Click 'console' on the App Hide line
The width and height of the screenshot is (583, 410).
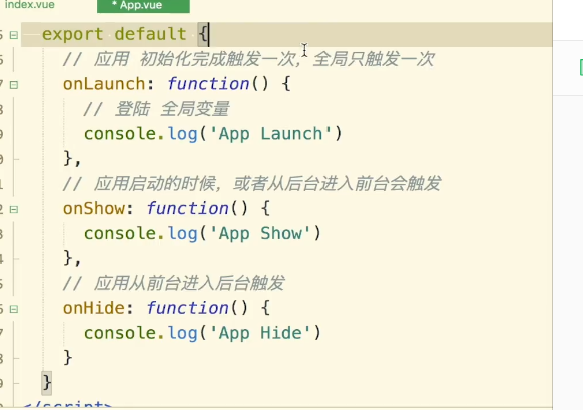tap(120, 333)
